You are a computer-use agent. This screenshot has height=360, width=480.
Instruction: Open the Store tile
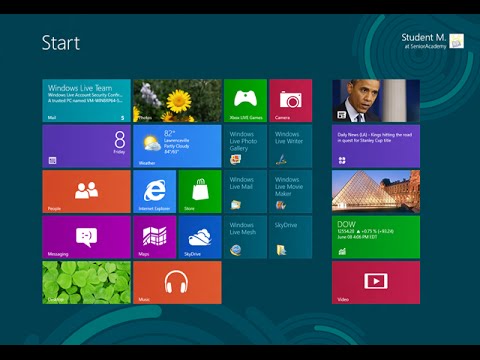point(200,191)
